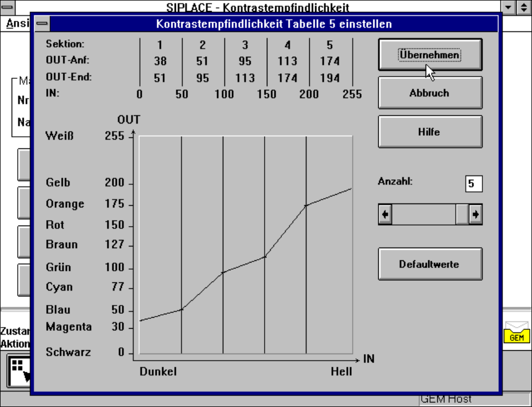
Task: Click the Magenta 30 axis label
Action: (x=85, y=326)
